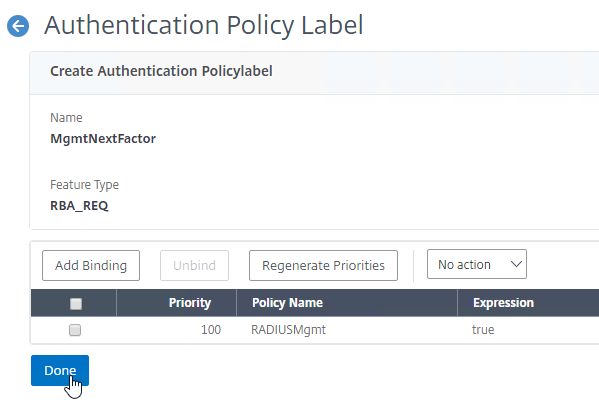
Task: Click the Add Binding button
Action: pyautogui.click(x=91, y=265)
